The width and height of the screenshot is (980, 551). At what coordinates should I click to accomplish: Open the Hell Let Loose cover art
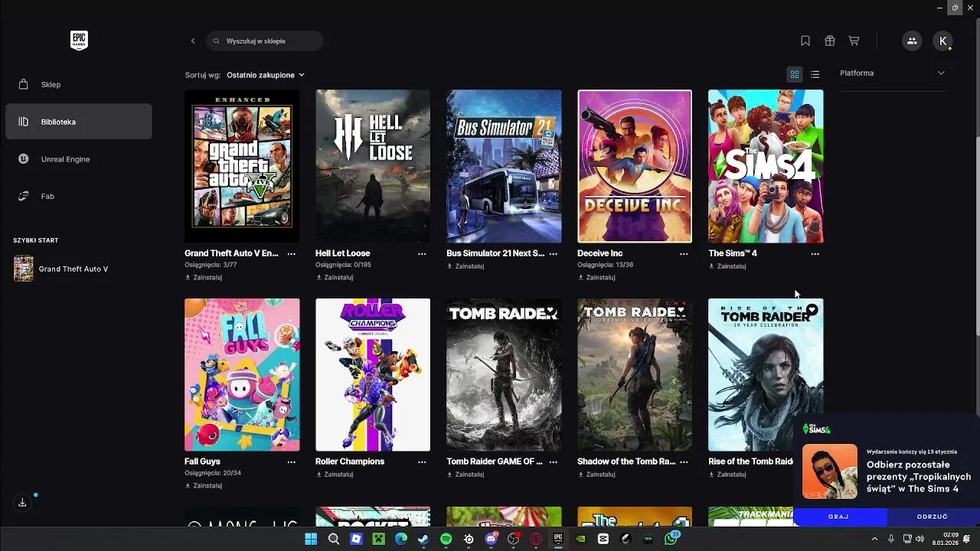(x=373, y=166)
